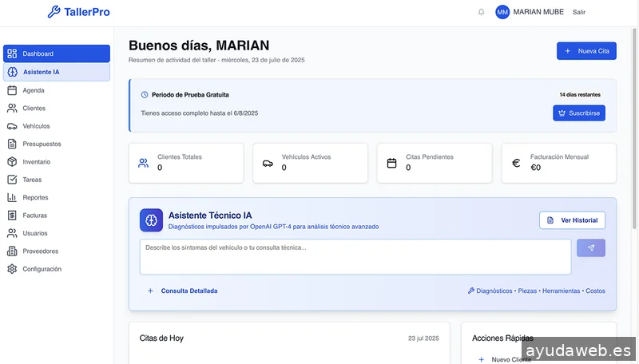Click the MARIAN MUBE user name
The width and height of the screenshot is (639, 364).
click(538, 12)
